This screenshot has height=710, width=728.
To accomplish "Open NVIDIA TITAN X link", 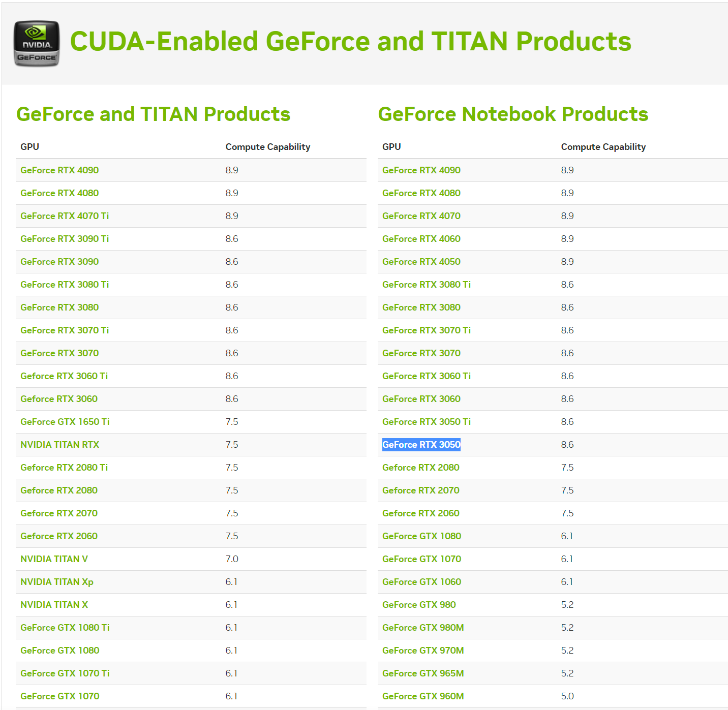I will pos(54,605).
